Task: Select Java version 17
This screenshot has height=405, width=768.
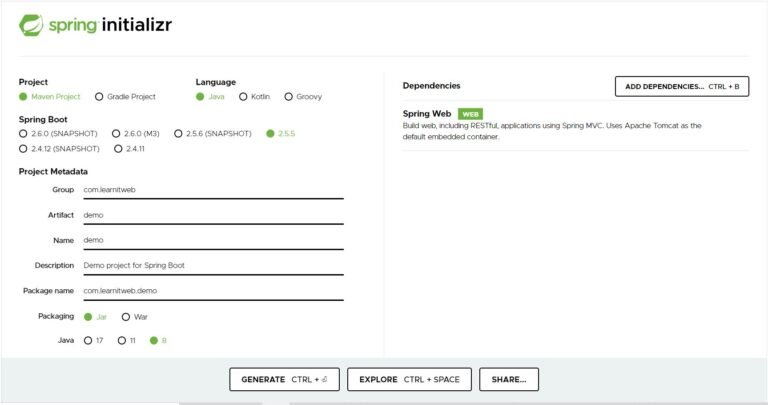Action: coord(94,340)
